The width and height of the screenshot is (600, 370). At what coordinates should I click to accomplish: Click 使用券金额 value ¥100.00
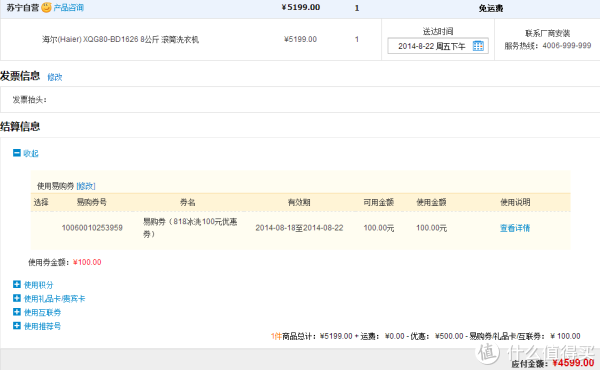point(87,262)
